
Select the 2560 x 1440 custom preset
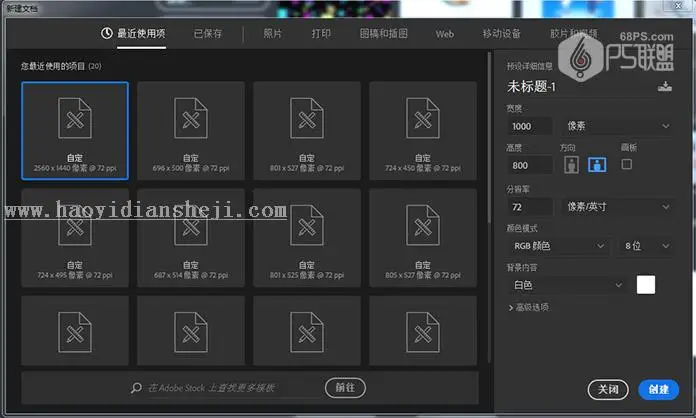75,130
